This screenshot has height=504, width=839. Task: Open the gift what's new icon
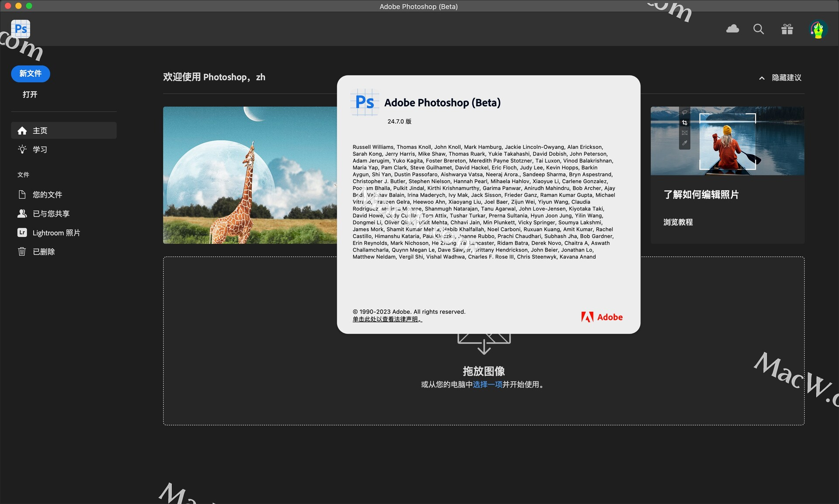[787, 29]
